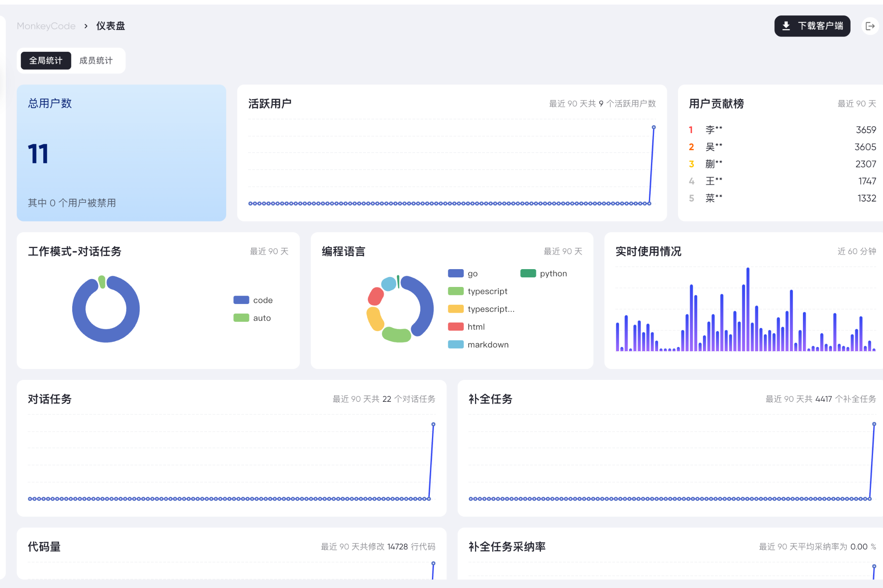Image resolution: width=883 pixels, height=588 pixels.
Task: Click the 用户贡献榜 card title
Action: coord(716,104)
